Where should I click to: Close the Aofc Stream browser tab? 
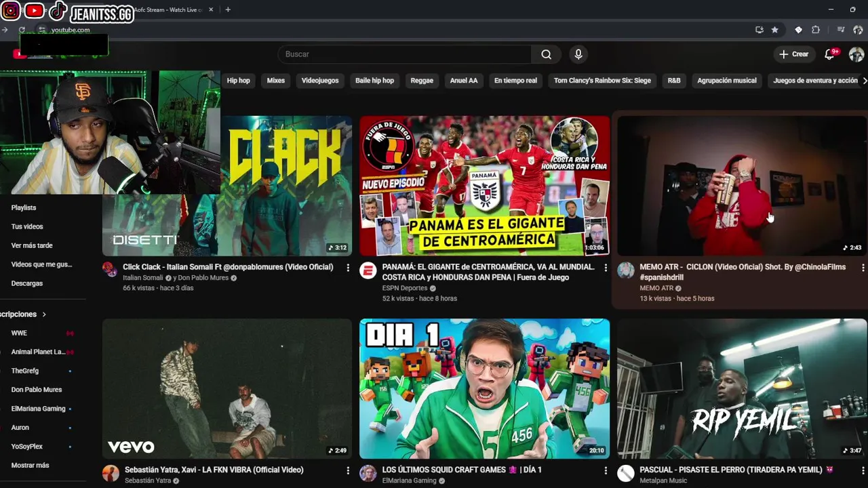(x=211, y=9)
